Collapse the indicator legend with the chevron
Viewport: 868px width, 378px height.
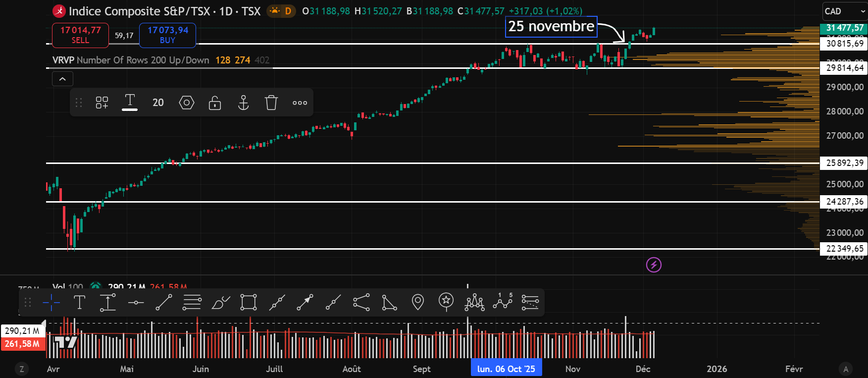tap(62, 79)
